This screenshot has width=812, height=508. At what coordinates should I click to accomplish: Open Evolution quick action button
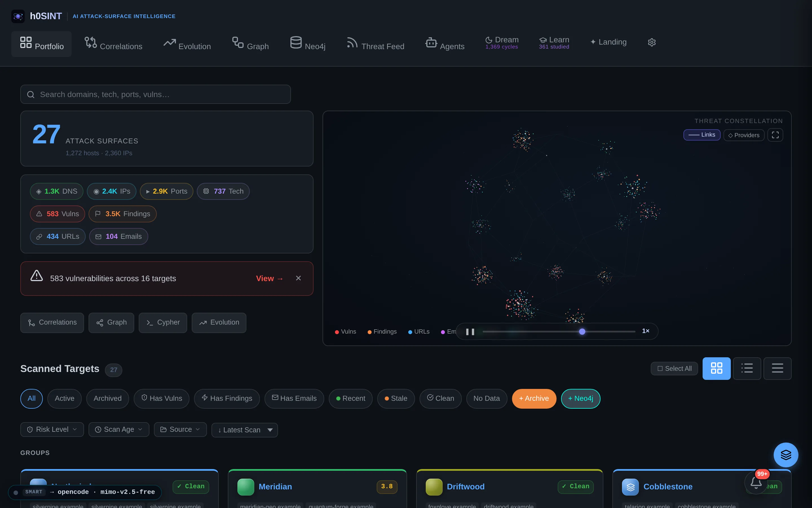(x=219, y=323)
